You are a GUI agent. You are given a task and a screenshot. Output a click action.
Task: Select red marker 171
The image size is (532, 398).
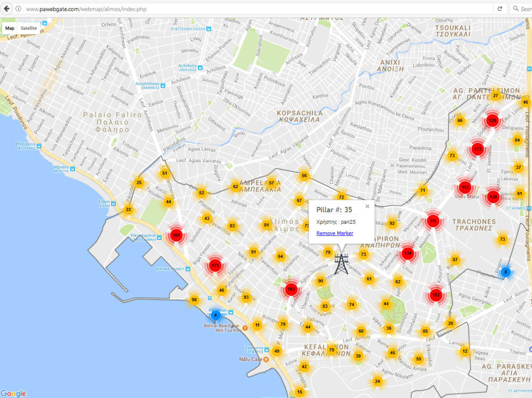(x=215, y=265)
